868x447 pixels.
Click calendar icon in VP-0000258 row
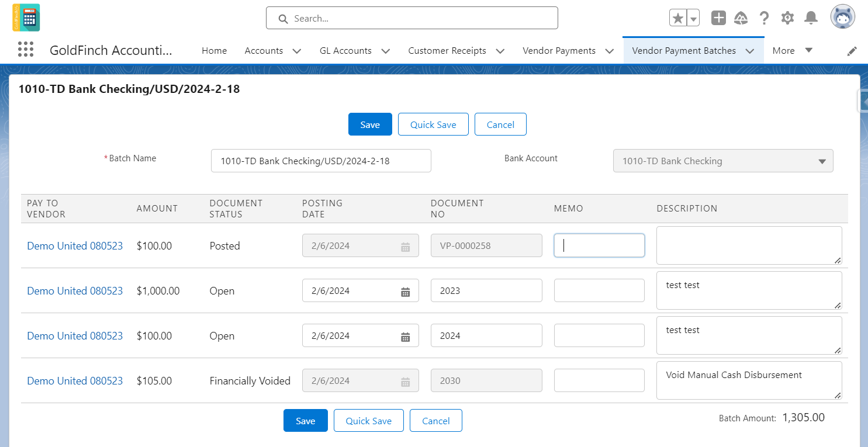coord(405,246)
